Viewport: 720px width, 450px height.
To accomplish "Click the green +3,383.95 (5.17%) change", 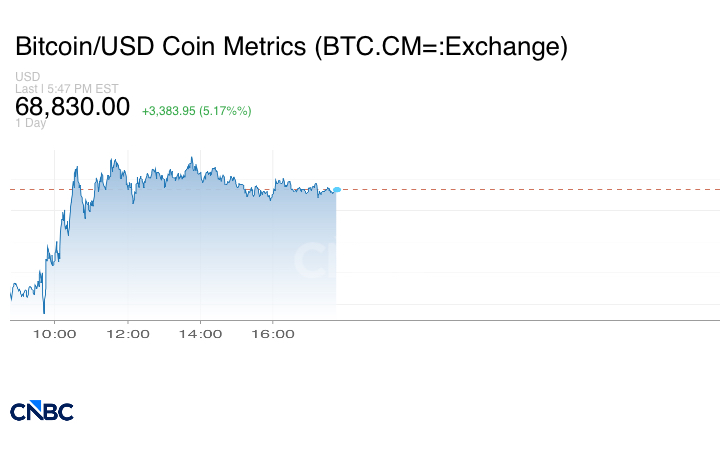I will [x=196, y=110].
